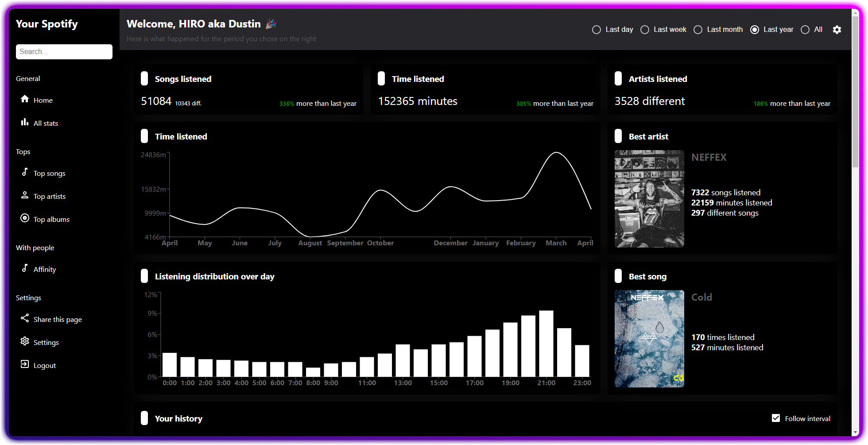Select the All period radio button
The image size is (868, 445).
805,30
